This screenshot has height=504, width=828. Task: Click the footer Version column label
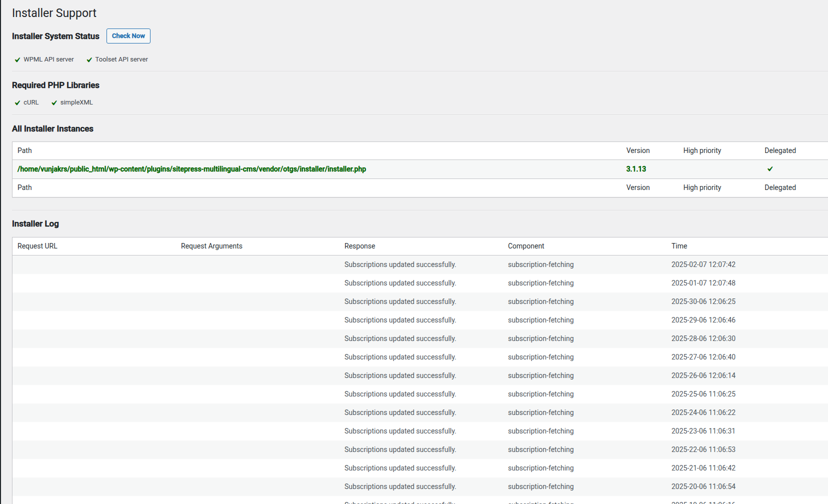point(638,187)
